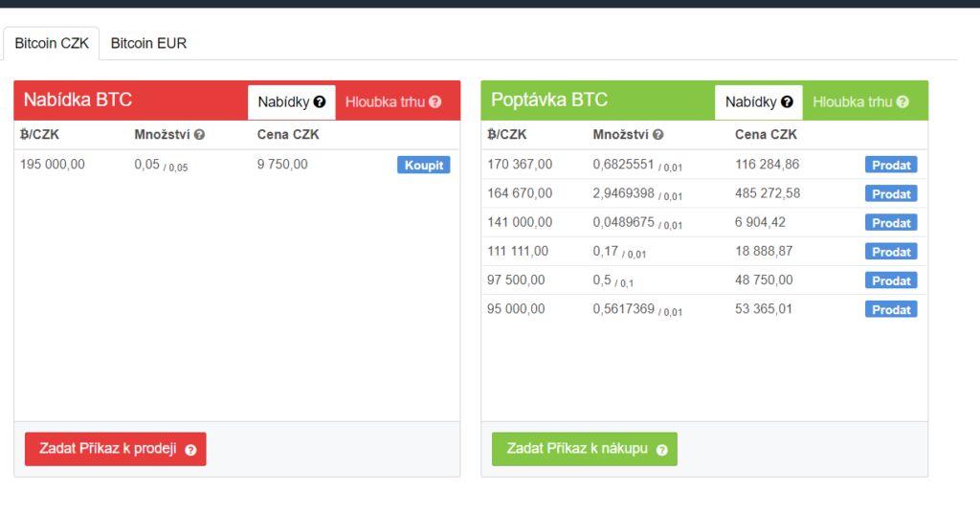Image resolution: width=980 pixels, height=515 pixels.
Task: Click the 116 284,86 total cell
Action: click(x=768, y=165)
